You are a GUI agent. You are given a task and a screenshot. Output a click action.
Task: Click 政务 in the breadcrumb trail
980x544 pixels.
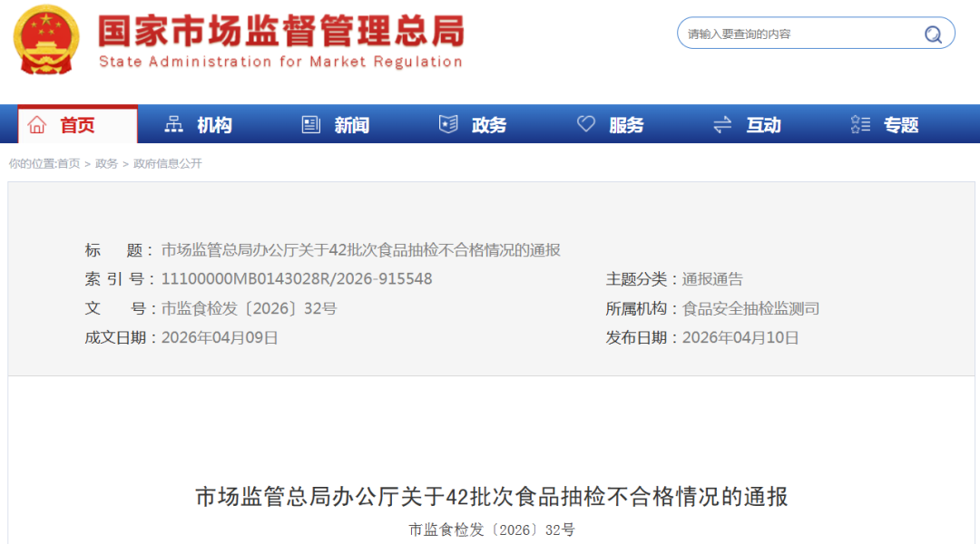pos(106,164)
